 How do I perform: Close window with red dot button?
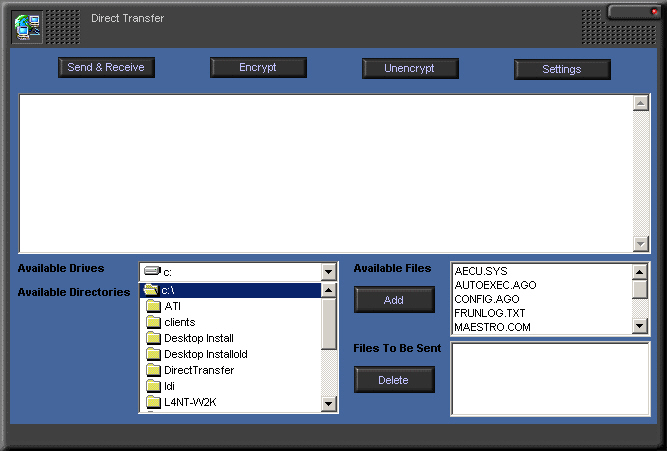coord(654,11)
